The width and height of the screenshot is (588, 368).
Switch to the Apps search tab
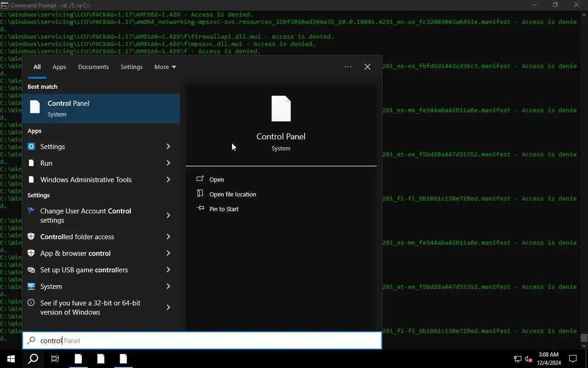59,67
